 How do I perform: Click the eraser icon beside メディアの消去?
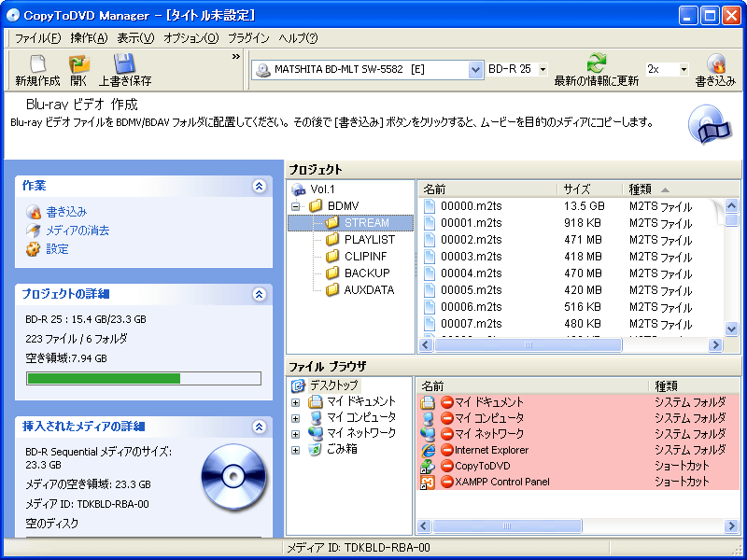tap(34, 231)
